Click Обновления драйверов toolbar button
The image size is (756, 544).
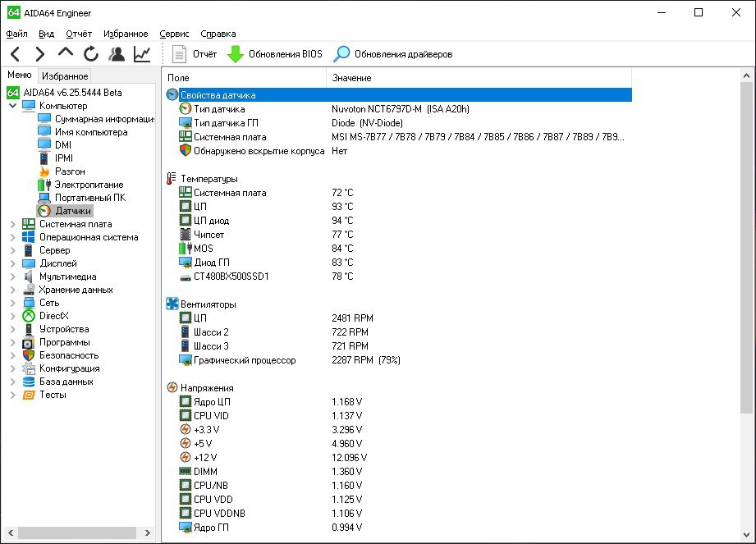393,54
